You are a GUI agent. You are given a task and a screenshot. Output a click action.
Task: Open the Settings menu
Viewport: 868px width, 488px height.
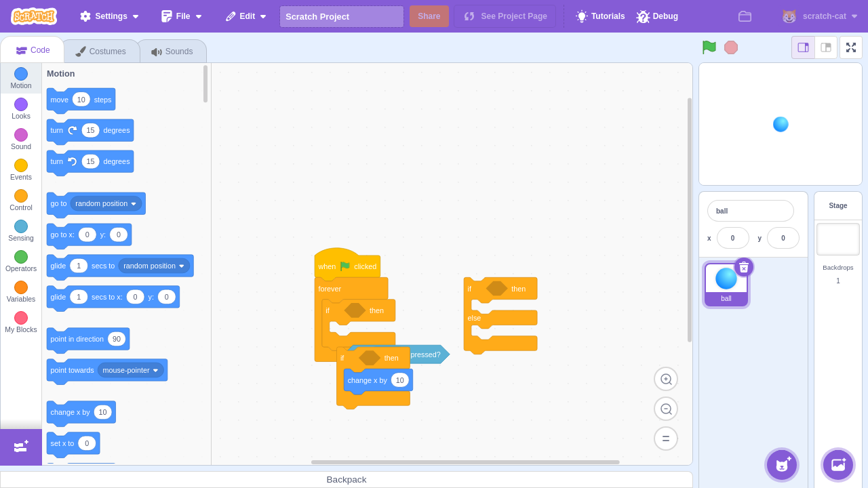109,16
